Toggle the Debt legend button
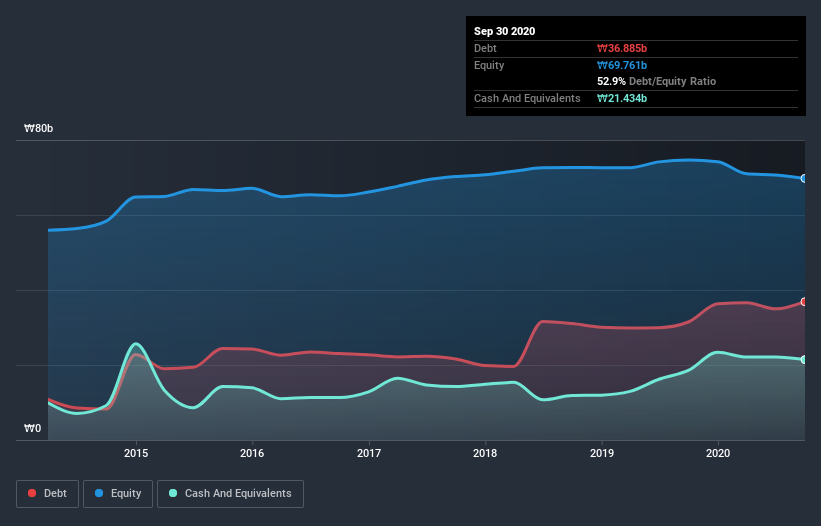The height and width of the screenshot is (526, 821). pyautogui.click(x=47, y=494)
